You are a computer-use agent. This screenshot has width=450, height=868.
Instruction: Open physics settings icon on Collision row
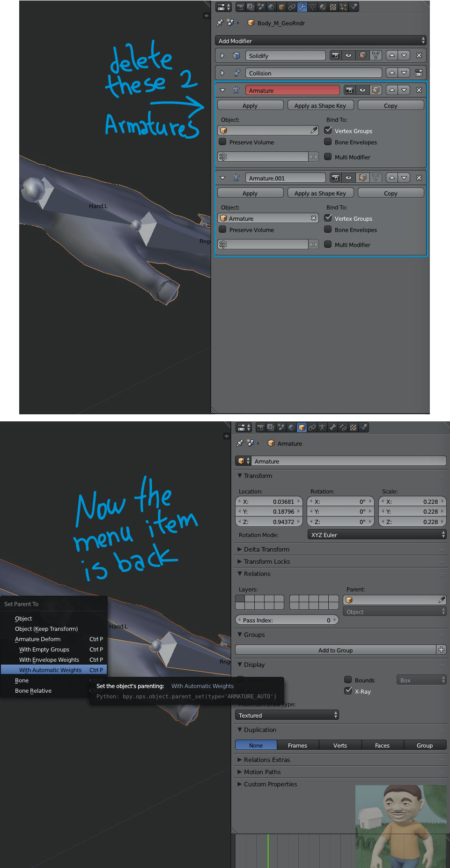point(419,73)
